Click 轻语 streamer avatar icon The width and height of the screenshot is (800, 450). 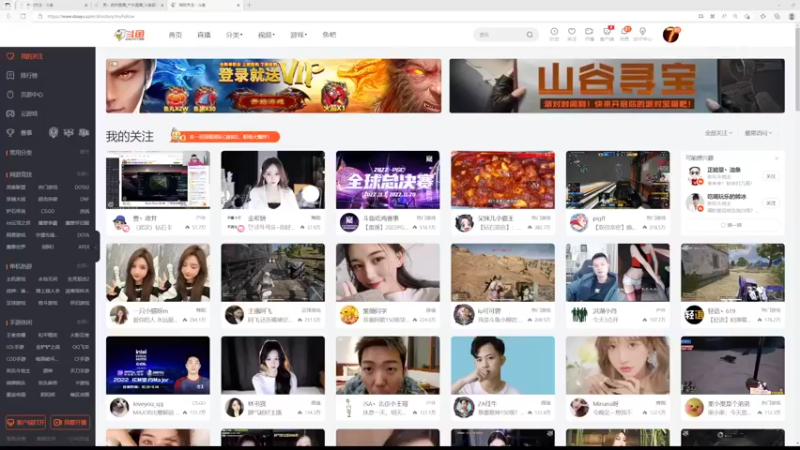(694, 315)
